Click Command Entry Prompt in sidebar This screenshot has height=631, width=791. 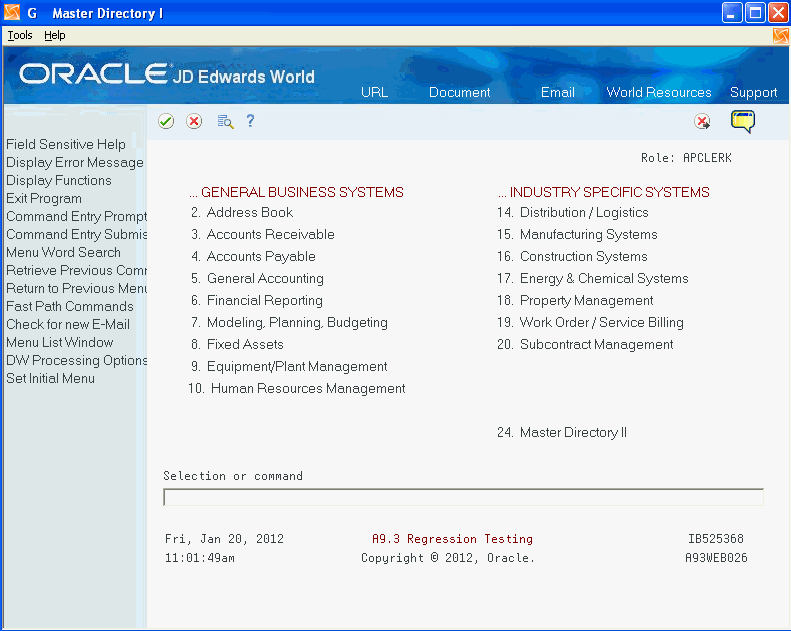76,216
